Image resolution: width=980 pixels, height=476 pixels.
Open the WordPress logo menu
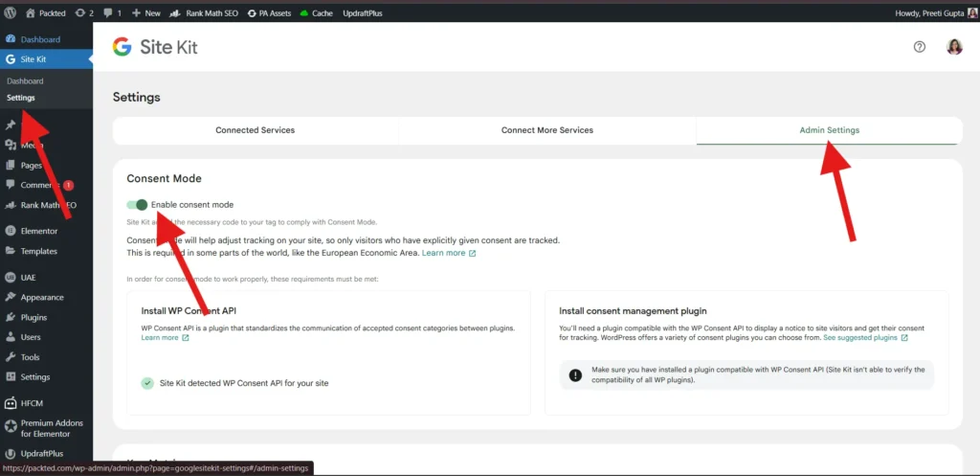point(10,12)
